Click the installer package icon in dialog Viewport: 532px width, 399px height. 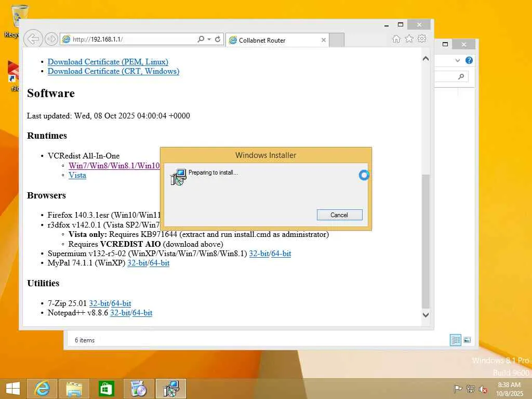click(178, 177)
